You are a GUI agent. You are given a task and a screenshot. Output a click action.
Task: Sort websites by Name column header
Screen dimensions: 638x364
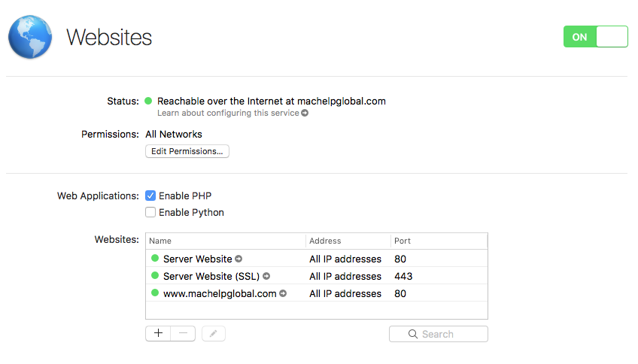coord(226,241)
